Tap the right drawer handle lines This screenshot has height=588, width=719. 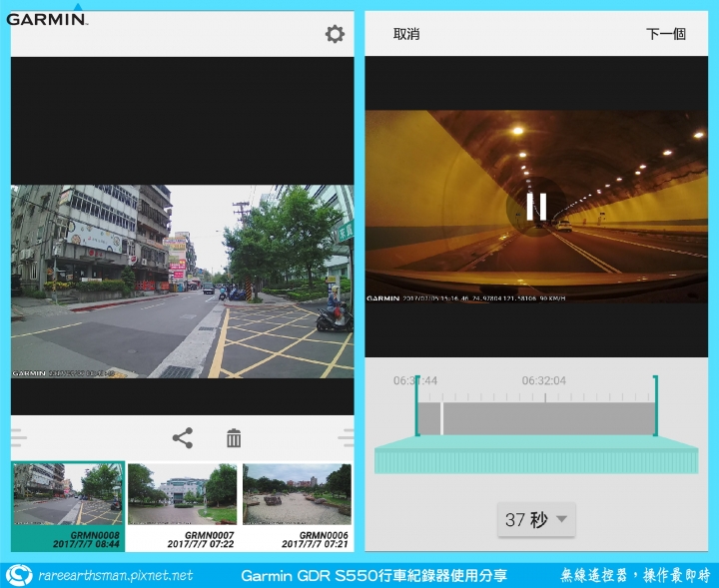(347, 438)
